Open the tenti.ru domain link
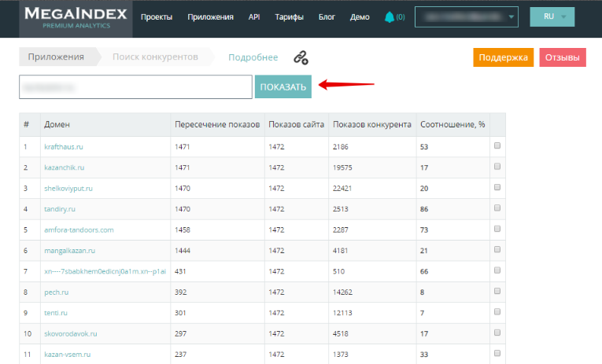The image size is (602, 364). (56, 313)
